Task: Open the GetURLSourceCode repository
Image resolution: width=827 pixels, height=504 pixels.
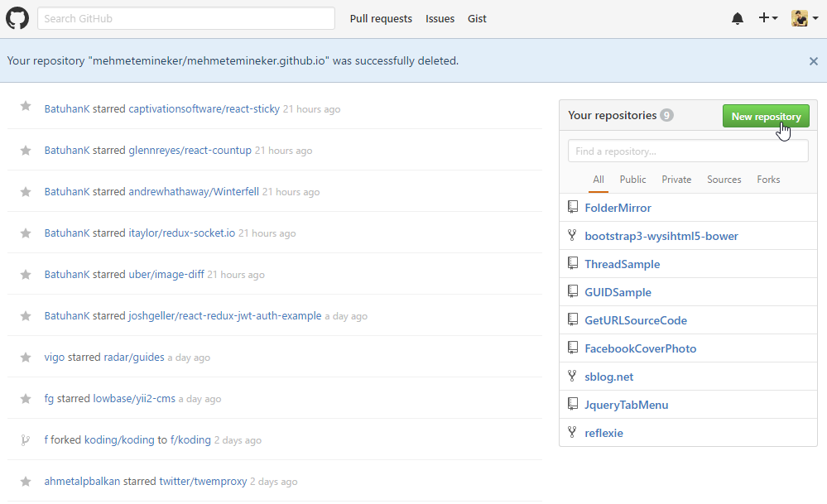Action: coord(636,320)
